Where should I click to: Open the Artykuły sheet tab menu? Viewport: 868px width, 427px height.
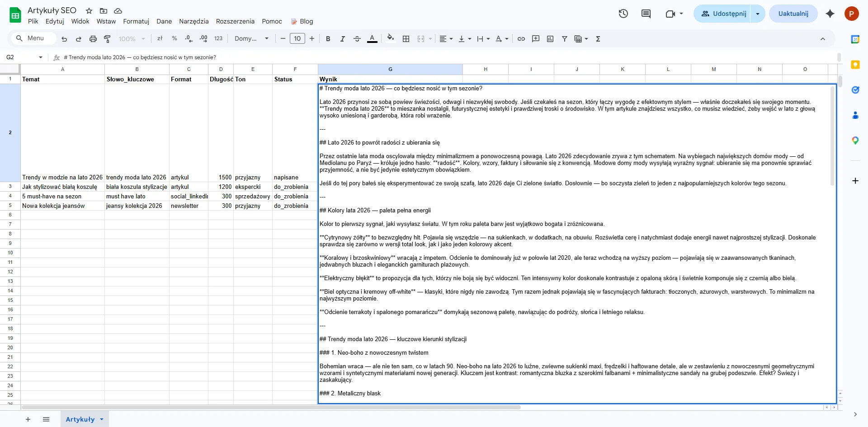point(102,419)
